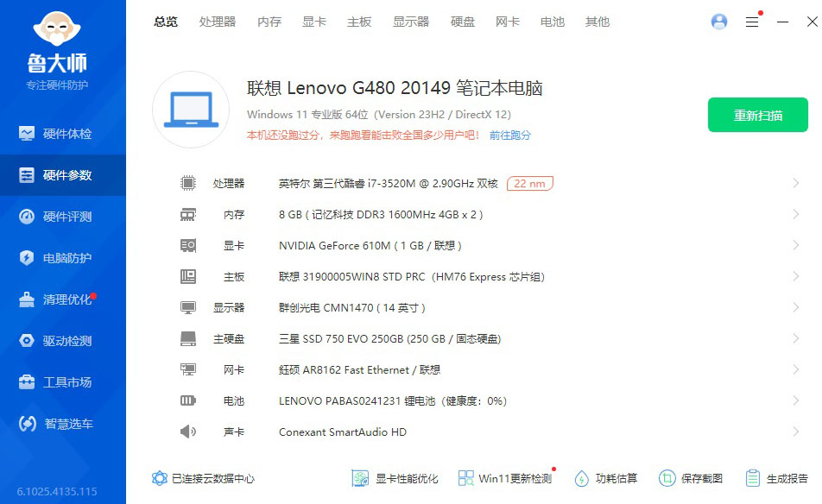Open the user account avatar icon
The image size is (822, 504).
(x=719, y=22)
